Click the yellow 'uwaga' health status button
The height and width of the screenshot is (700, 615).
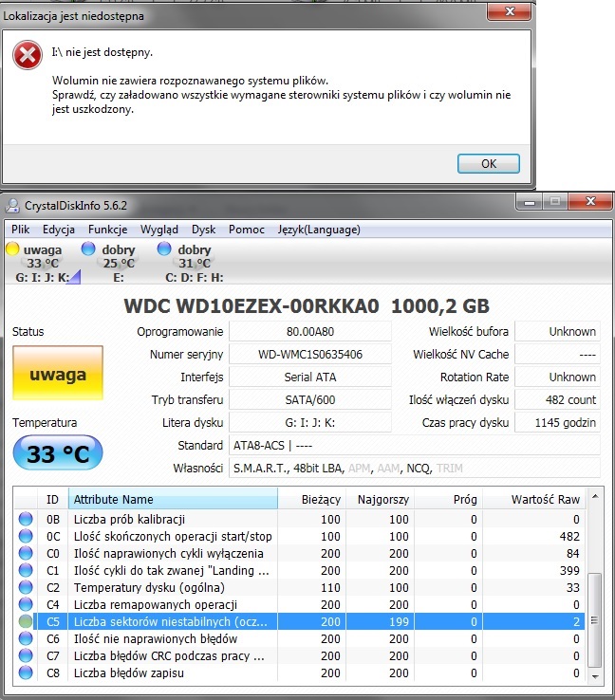click(58, 375)
